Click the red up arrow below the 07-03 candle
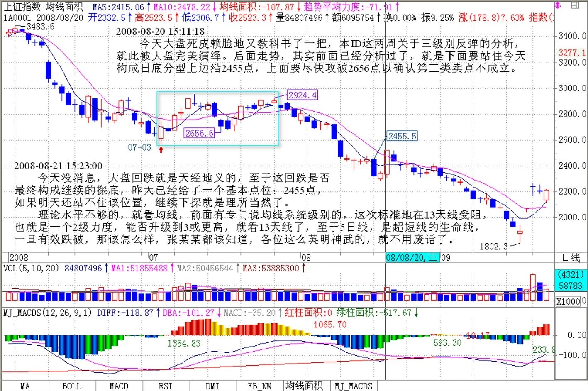 [161, 149]
